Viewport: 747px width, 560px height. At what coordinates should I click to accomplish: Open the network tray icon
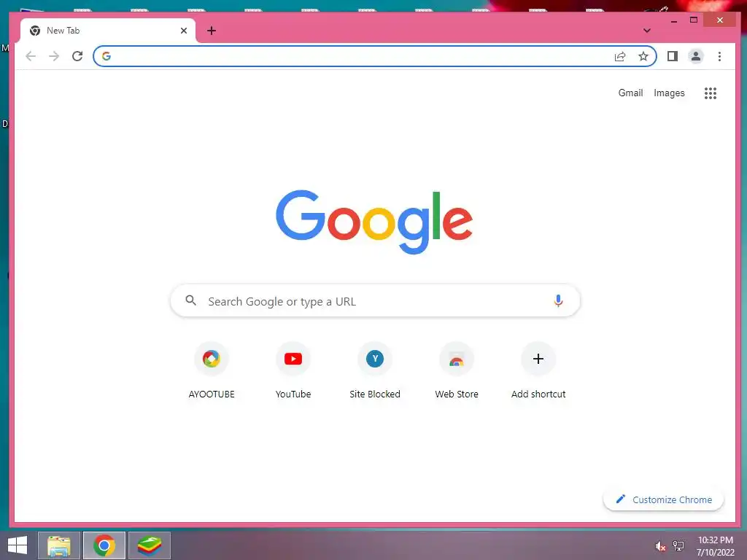(678, 545)
